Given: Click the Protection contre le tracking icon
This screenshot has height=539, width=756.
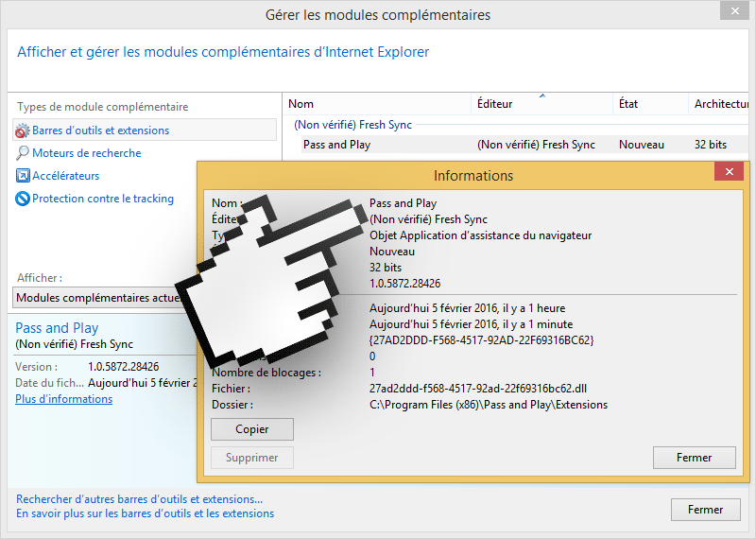Looking at the screenshot, I should [x=23, y=199].
